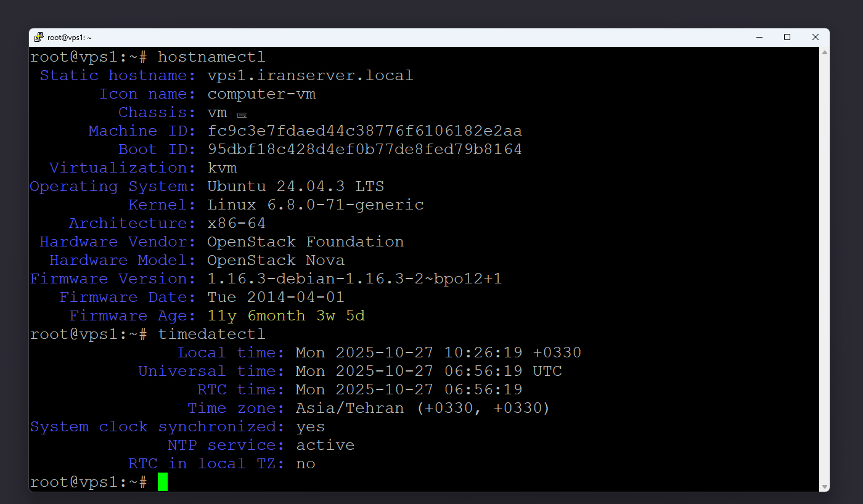Click the window title text root@vps1: ~
This screenshot has width=863, height=504.
tap(70, 38)
